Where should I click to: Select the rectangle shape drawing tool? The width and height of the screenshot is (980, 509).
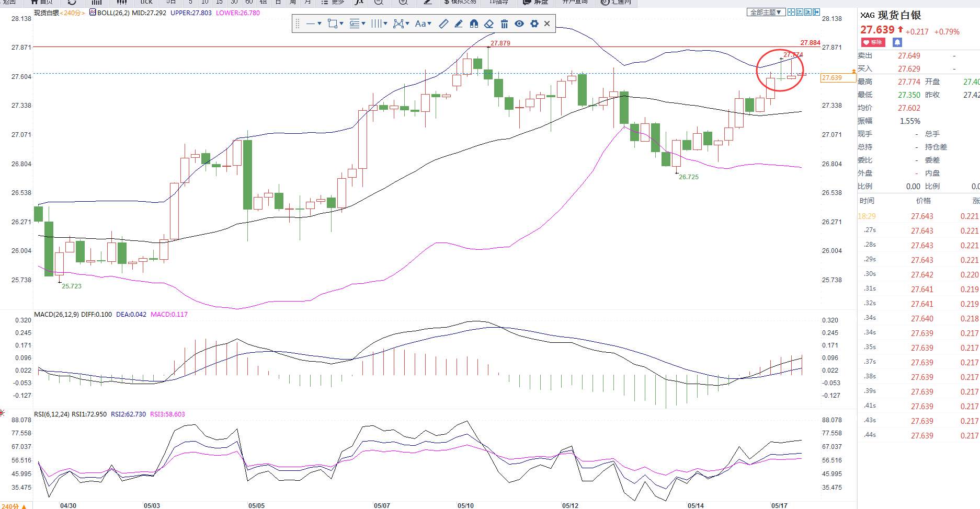[x=332, y=24]
